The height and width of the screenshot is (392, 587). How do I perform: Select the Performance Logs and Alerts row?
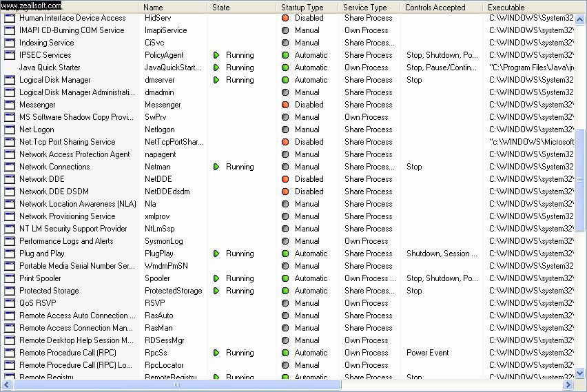pos(287,241)
